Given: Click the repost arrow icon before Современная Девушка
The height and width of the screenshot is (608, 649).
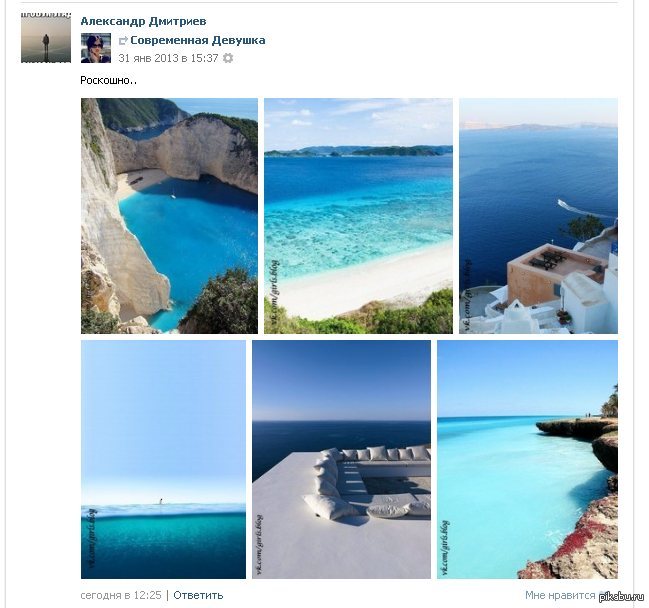Looking at the screenshot, I should pyautogui.click(x=123, y=41).
